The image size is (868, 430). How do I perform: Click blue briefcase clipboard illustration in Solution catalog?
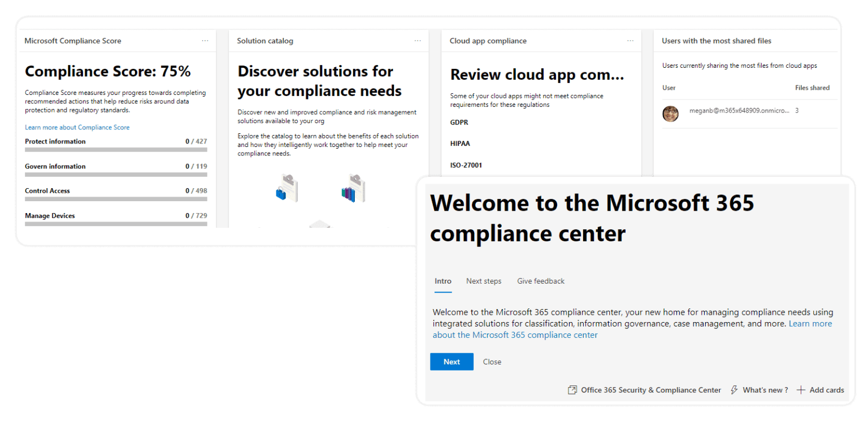tap(287, 189)
